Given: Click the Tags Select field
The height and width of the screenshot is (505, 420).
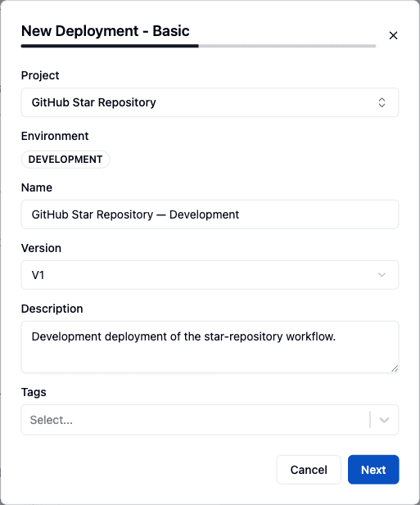Looking at the screenshot, I should pyautogui.click(x=210, y=420).
